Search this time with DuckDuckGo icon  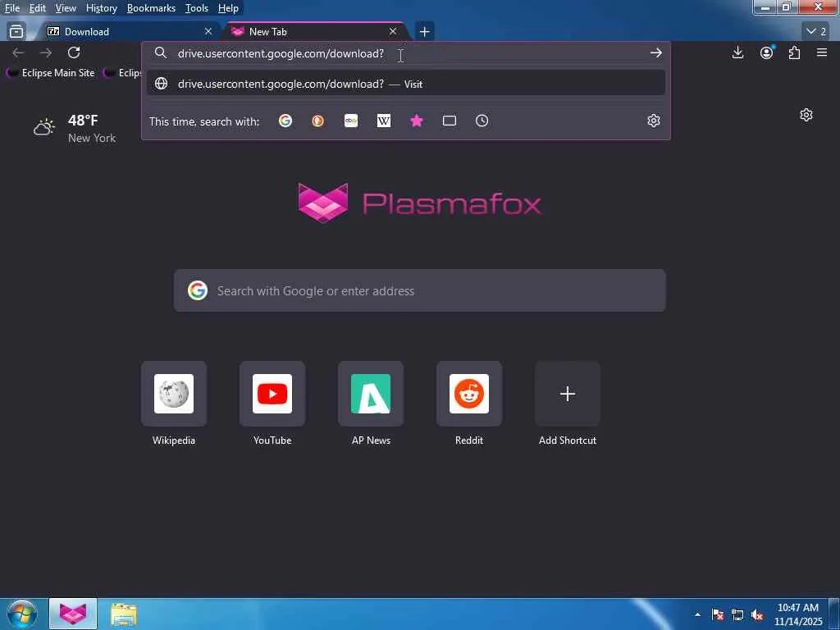[x=317, y=121]
